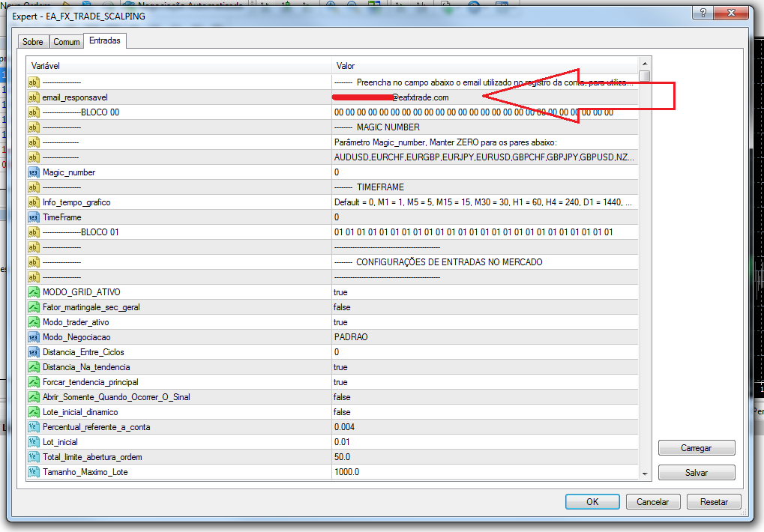
Task: Click the integer icon next to TimeFrame
Action: pyautogui.click(x=33, y=217)
